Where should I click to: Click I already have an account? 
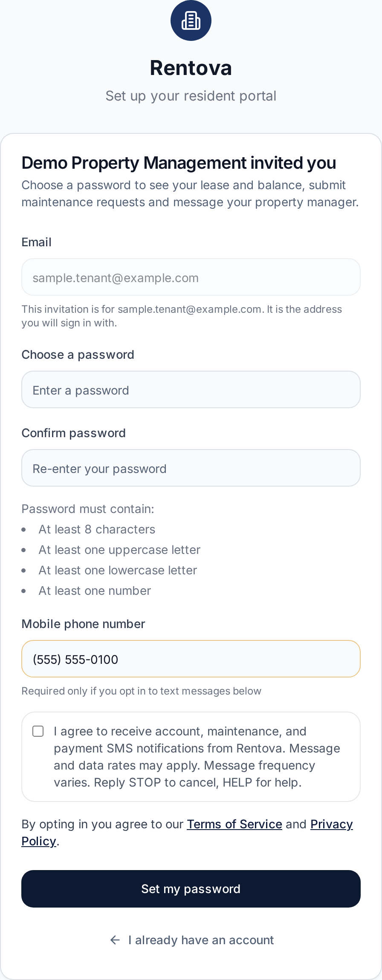click(201, 940)
